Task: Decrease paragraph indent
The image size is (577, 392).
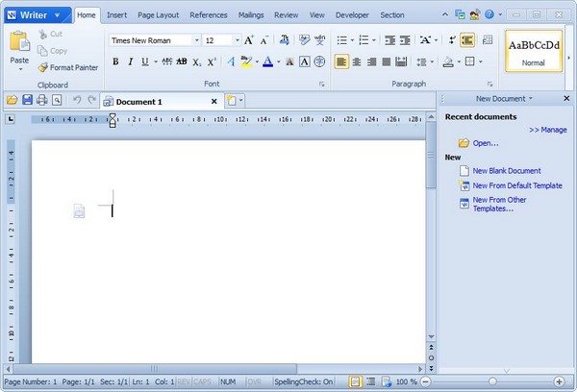Action: 389,40
